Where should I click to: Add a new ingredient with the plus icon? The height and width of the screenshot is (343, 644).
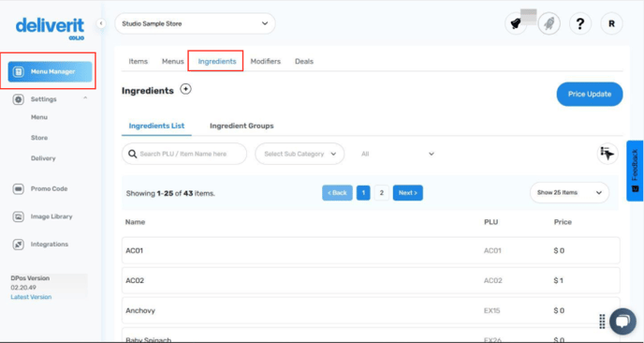click(x=185, y=89)
